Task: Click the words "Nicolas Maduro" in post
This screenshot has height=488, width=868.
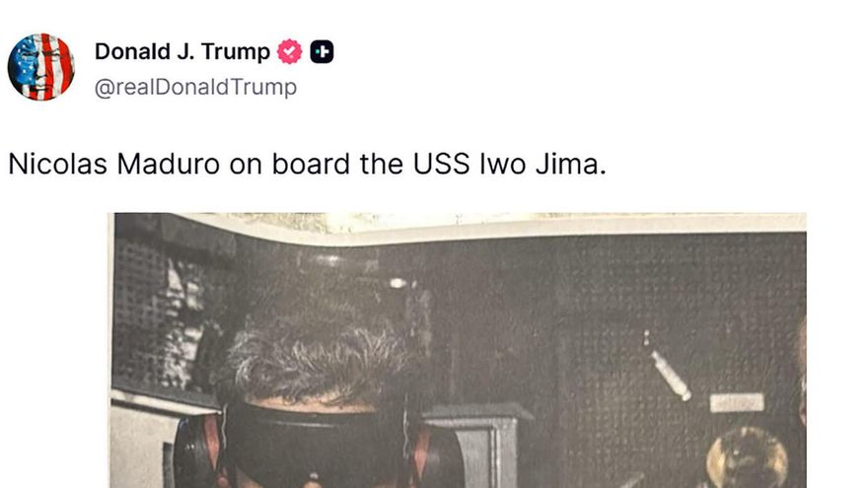Action: click(114, 165)
